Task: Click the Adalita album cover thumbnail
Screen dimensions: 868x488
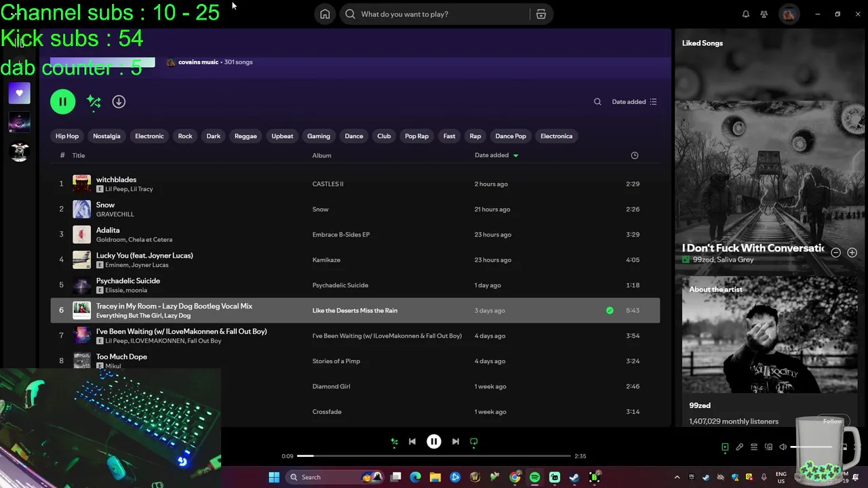Action: pyautogui.click(x=81, y=235)
